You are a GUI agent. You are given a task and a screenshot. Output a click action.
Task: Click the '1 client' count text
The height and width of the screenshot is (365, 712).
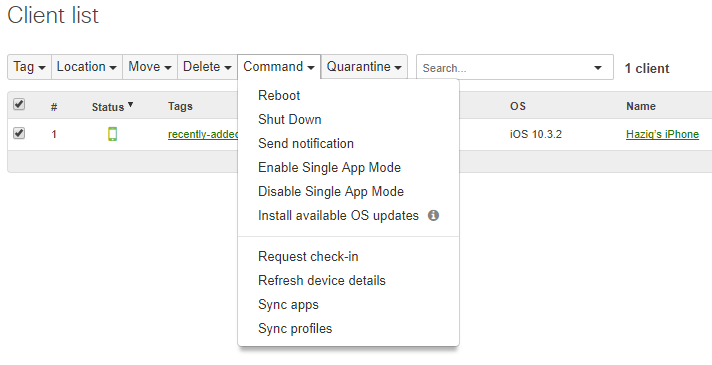coord(647,69)
